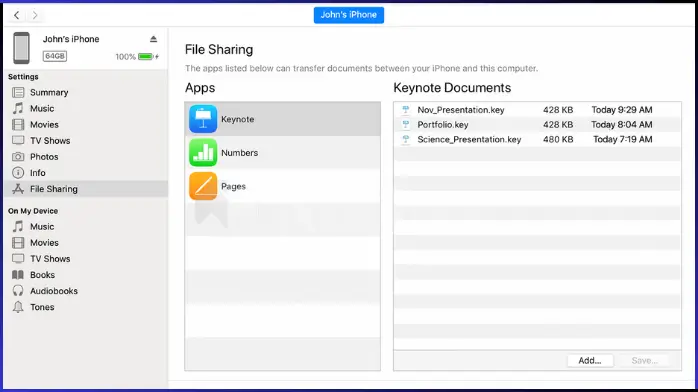Select Pages in the Apps list
This screenshot has width=698, height=392.
283,186
